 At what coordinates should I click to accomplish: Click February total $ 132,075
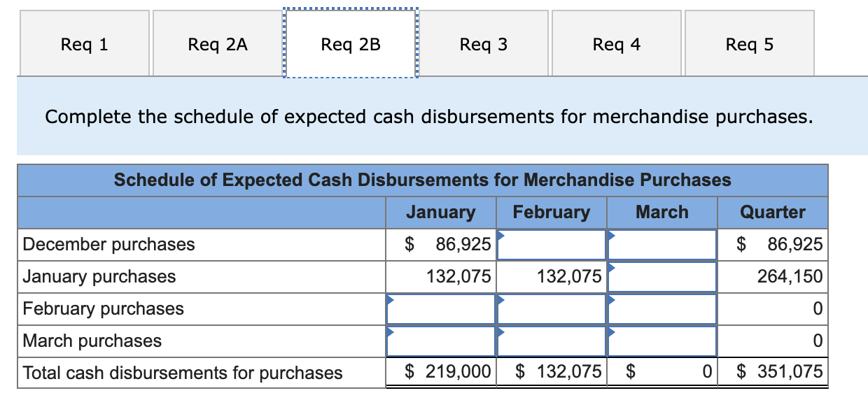[552, 372]
